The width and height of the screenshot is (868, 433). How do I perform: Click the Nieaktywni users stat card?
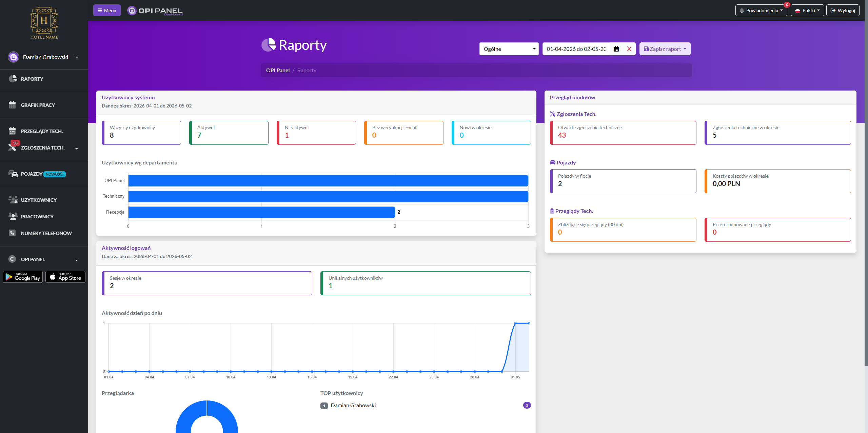click(x=316, y=133)
